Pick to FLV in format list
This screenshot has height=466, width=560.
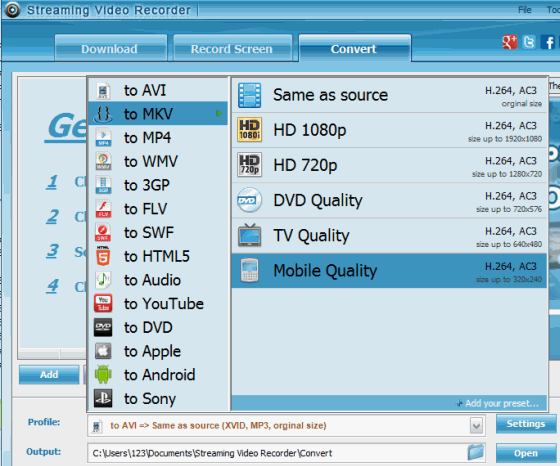(x=158, y=209)
